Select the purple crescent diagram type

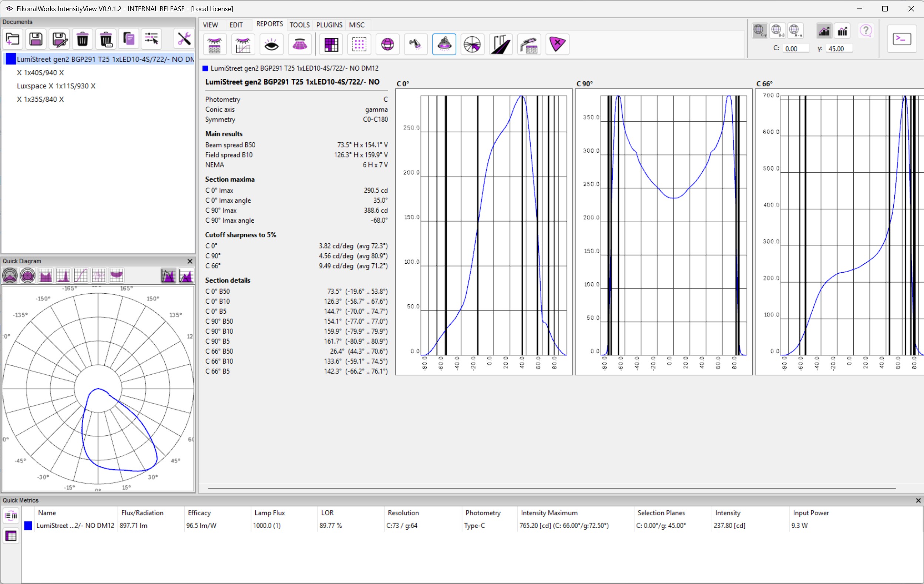point(116,275)
